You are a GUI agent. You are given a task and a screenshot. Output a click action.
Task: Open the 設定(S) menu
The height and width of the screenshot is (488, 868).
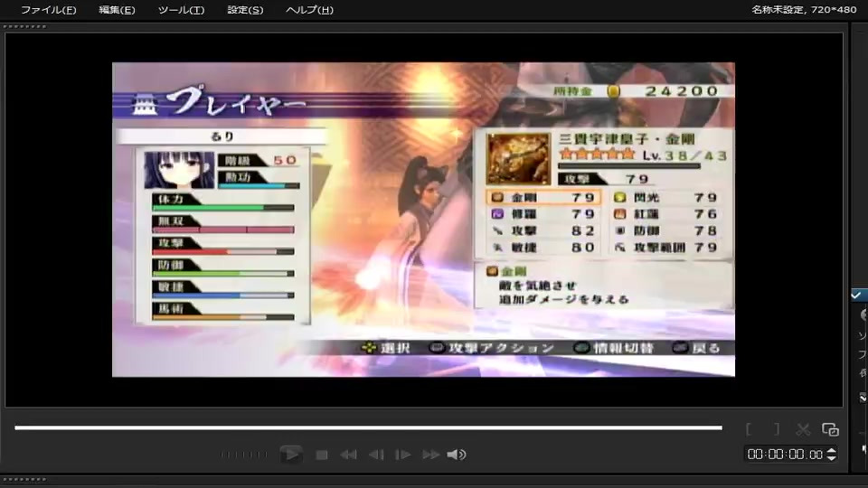pyautogui.click(x=245, y=10)
